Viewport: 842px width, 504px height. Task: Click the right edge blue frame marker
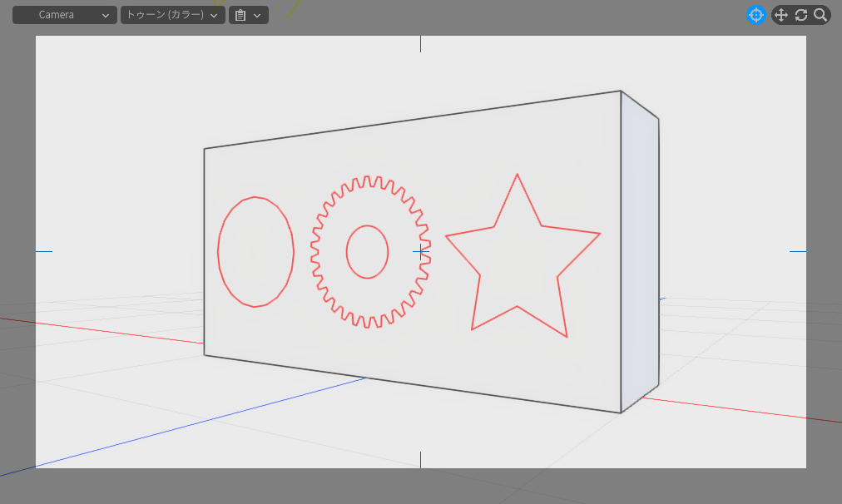798,251
